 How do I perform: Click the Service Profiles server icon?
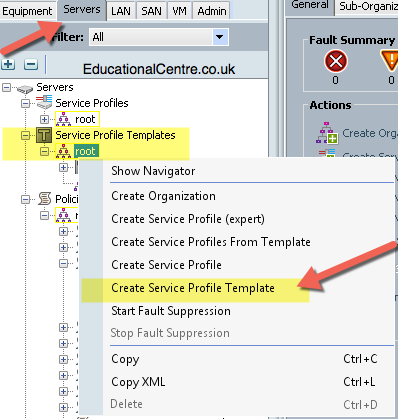point(44,102)
